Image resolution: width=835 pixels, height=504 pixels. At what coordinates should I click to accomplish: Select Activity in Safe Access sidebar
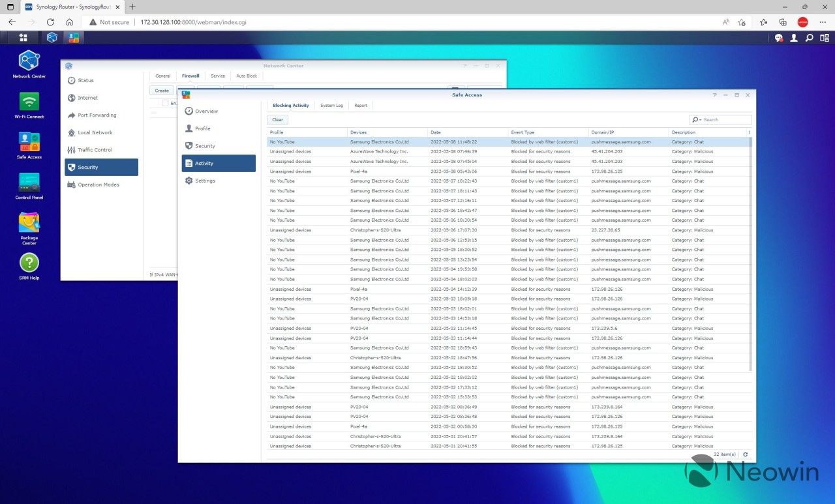pos(219,163)
